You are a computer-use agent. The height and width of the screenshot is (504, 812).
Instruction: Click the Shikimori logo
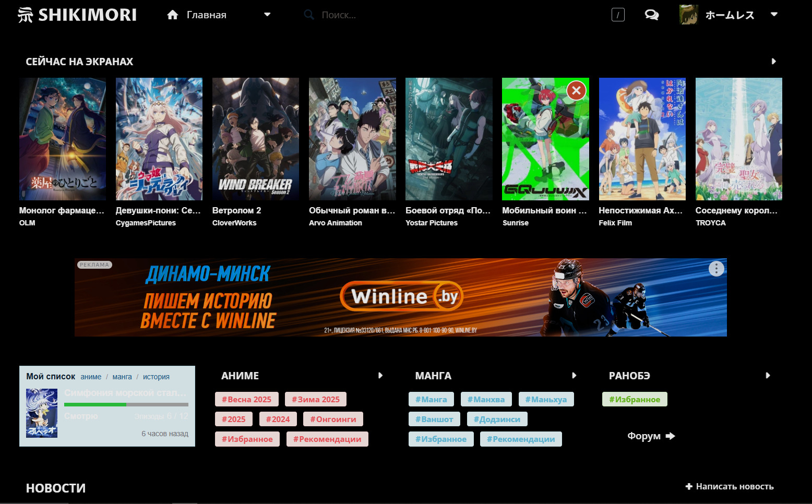point(77,15)
